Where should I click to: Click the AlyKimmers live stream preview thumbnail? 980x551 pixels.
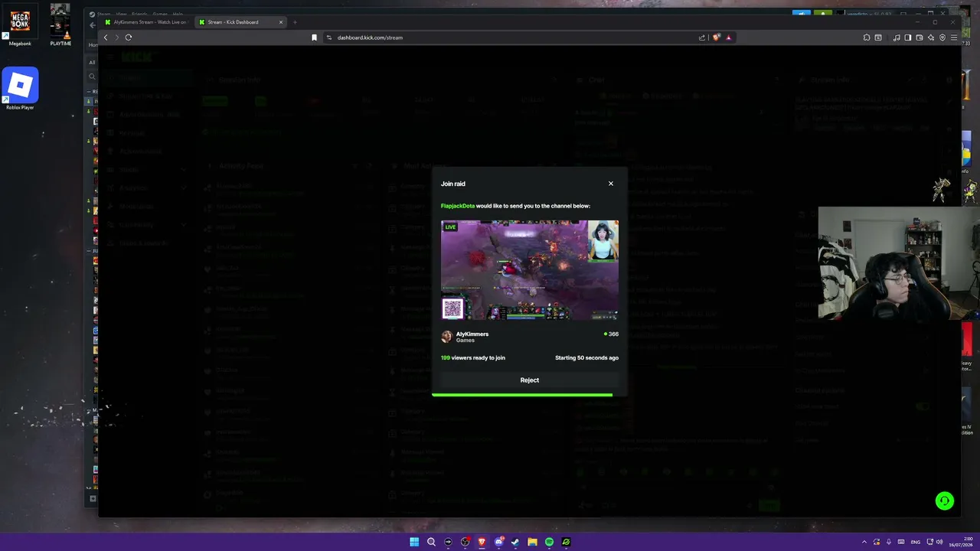click(530, 270)
